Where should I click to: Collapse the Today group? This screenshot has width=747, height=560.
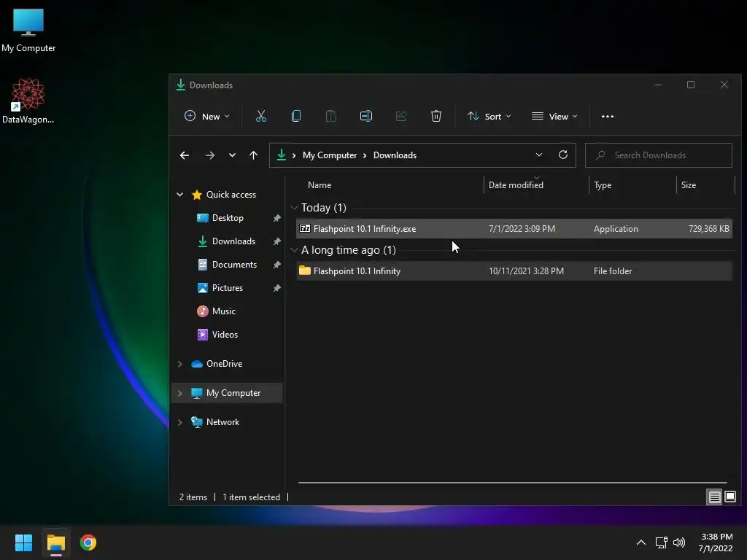tap(294, 208)
